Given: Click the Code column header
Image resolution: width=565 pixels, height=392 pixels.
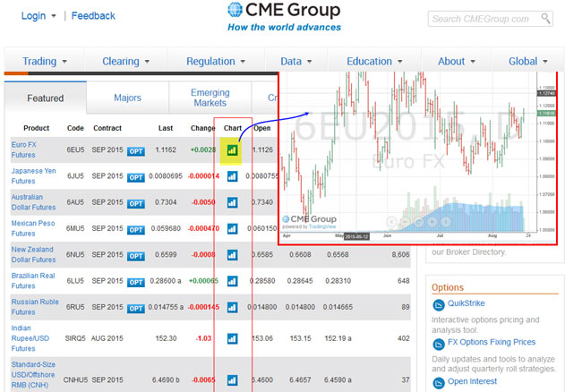Looking at the screenshot, I should coord(75,128).
